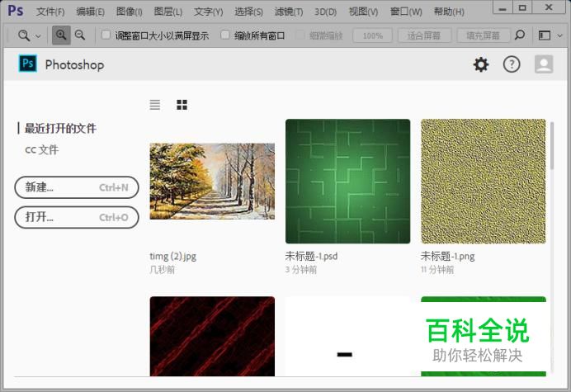571x392 pixels.
Task: Open the white thumbnail with black dash
Action: tap(347, 336)
